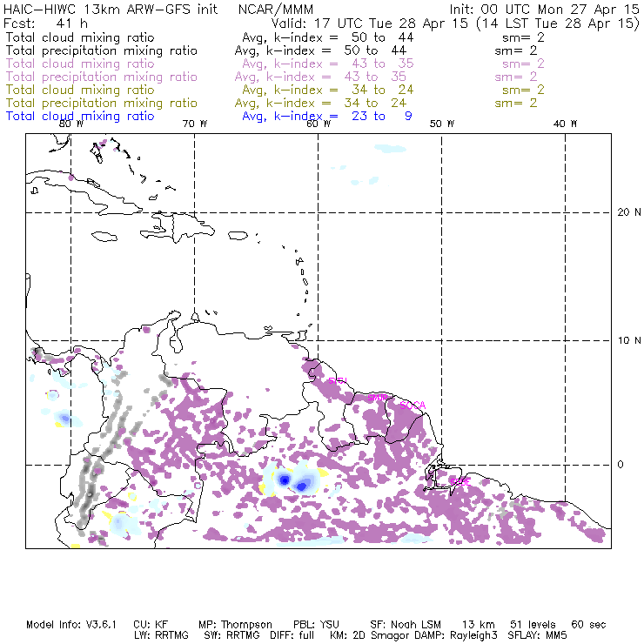
Task: Click the "0" equator latitude label
Action: coord(621,465)
